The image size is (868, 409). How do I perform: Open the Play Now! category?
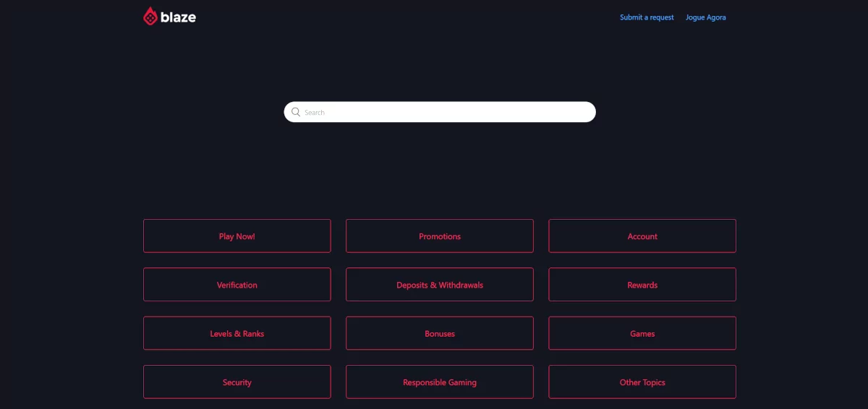click(237, 236)
